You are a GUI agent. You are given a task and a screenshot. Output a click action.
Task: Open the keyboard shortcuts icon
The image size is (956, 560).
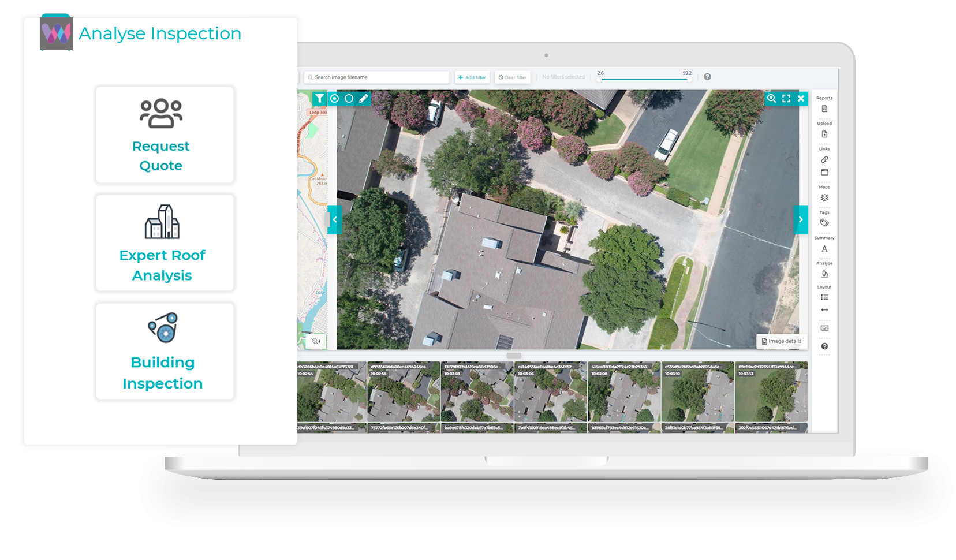click(x=824, y=328)
